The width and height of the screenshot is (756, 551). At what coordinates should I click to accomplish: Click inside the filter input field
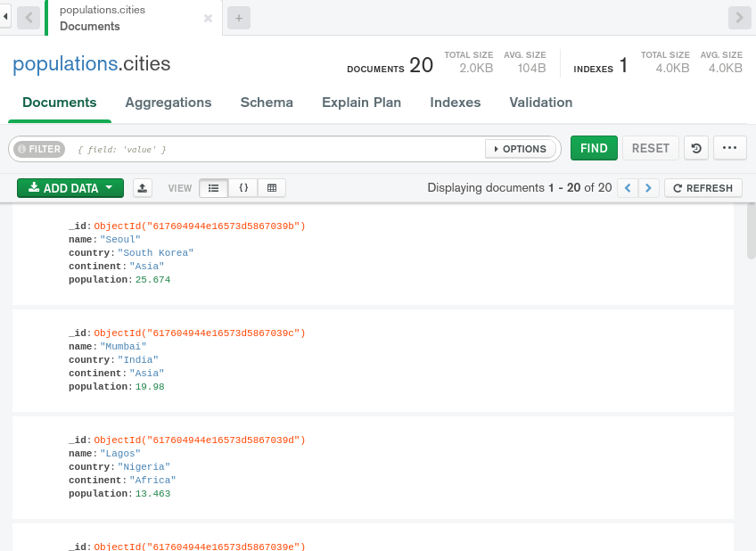(267, 148)
